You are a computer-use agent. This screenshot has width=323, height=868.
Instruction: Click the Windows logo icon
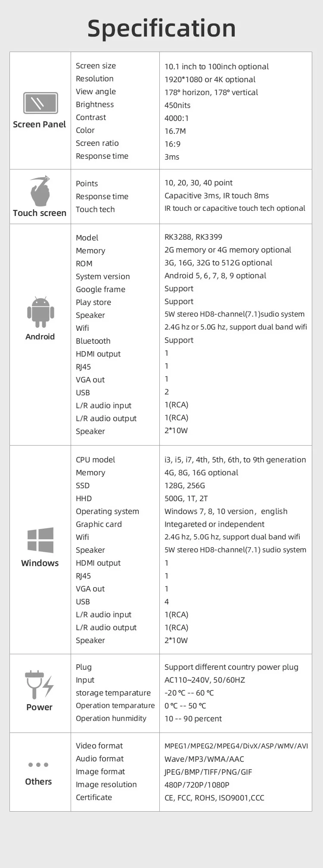point(40,540)
